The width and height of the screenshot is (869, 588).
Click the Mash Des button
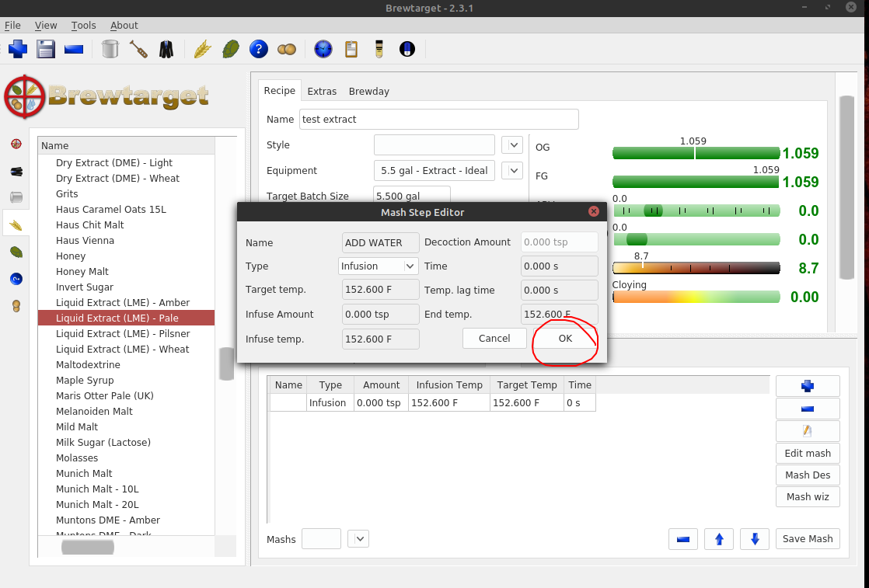[x=808, y=475]
